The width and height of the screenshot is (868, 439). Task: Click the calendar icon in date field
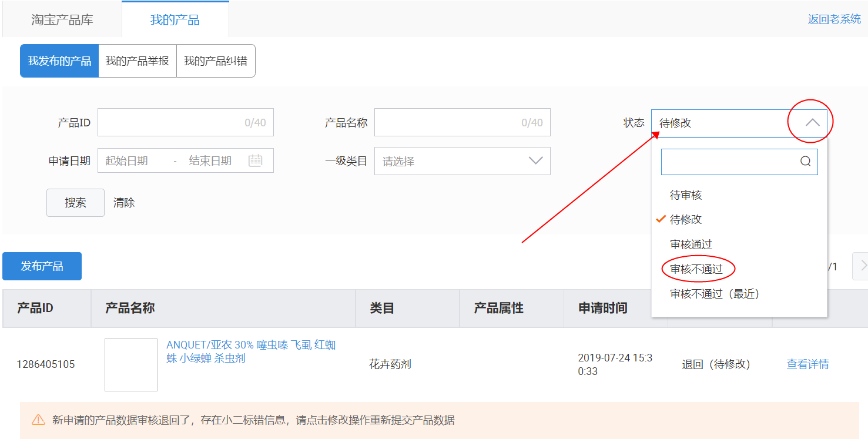[255, 160]
